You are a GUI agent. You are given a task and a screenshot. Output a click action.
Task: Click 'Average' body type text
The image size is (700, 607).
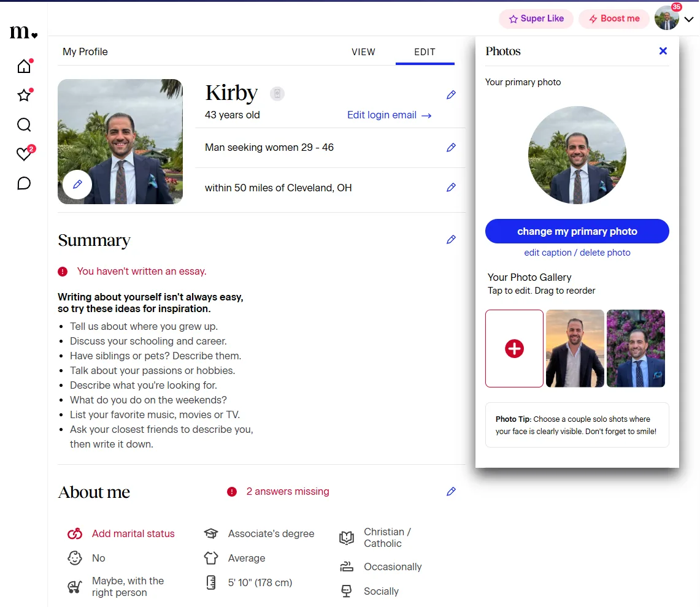pyautogui.click(x=247, y=558)
